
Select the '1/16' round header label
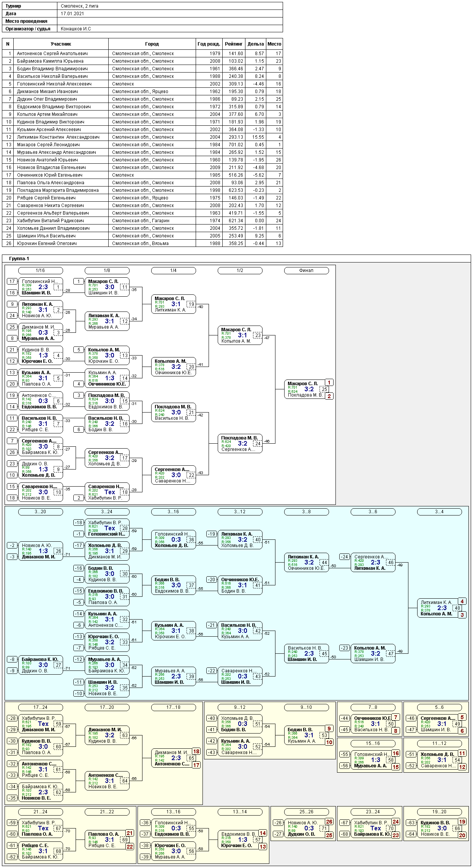[40, 270]
